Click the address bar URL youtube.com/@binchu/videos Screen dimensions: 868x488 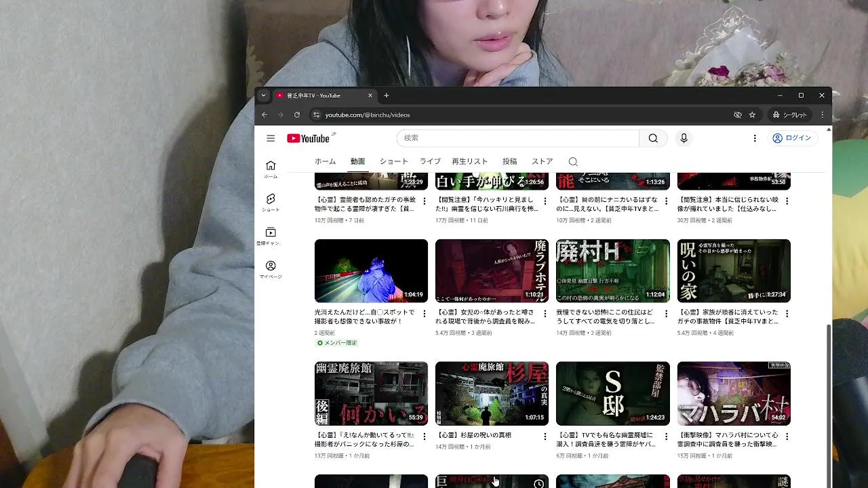click(368, 115)
